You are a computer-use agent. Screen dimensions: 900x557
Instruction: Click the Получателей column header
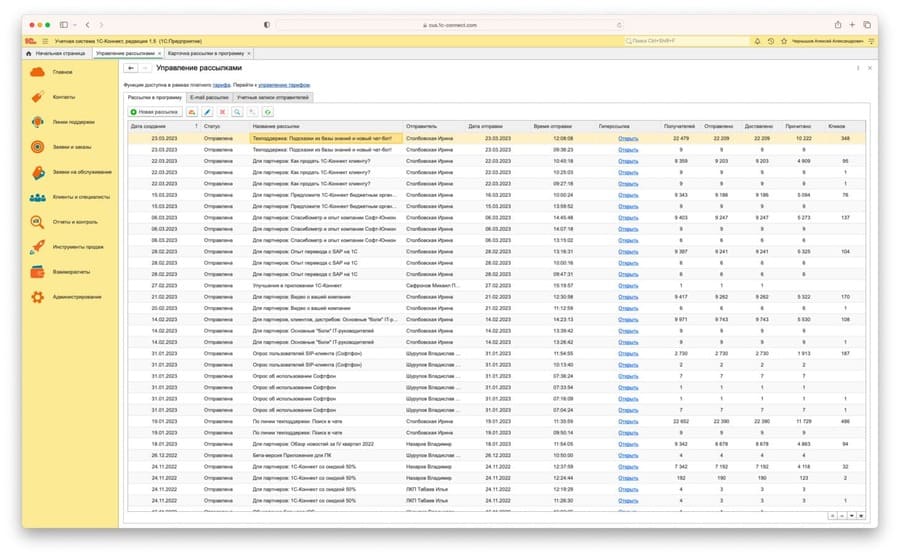point(679,126)
